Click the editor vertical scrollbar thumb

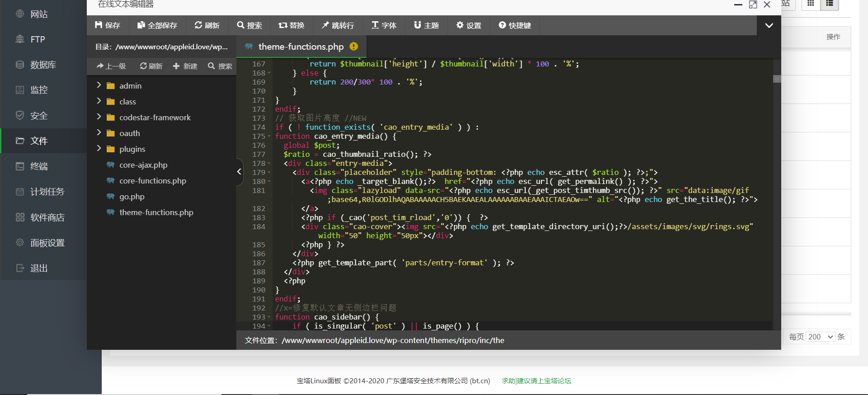click(x=777, y=79)
